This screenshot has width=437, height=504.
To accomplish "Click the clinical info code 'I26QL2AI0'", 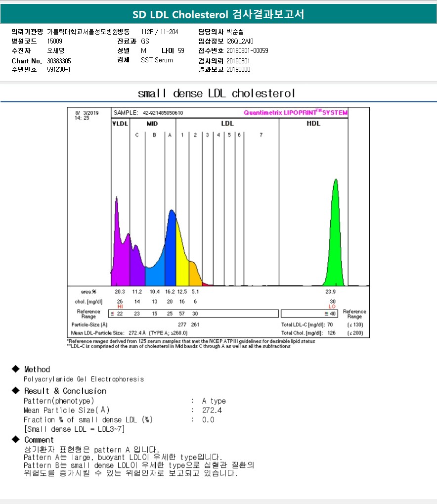I will [240, 41].
